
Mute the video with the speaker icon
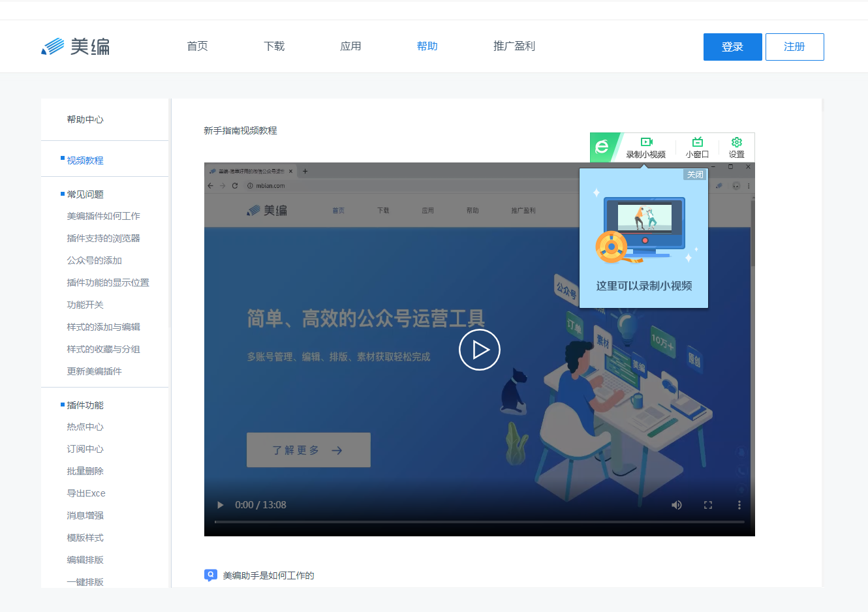(676, 504)
